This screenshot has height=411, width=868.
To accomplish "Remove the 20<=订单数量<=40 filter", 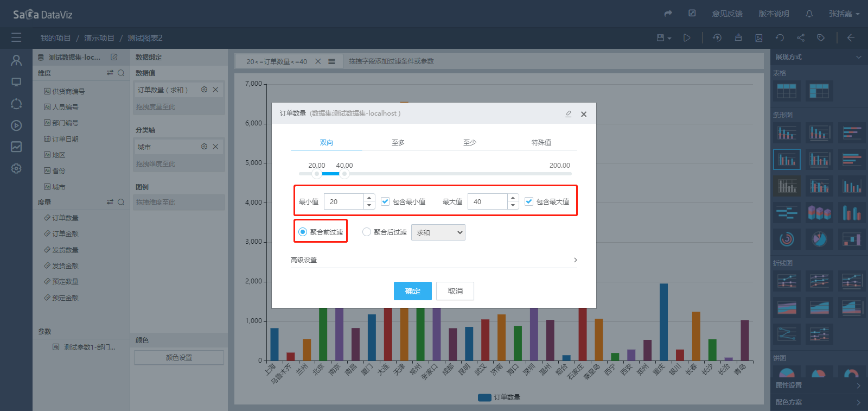I will click(318, 61).
